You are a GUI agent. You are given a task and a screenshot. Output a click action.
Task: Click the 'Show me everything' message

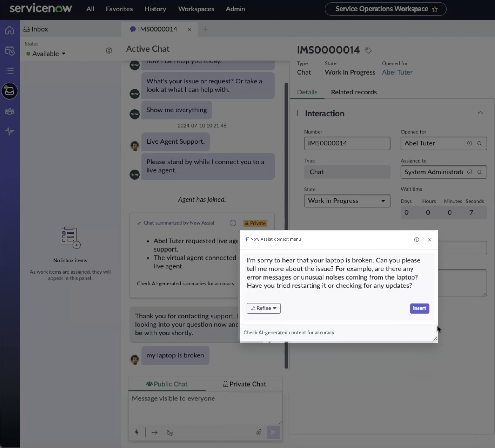coord(176,110)
